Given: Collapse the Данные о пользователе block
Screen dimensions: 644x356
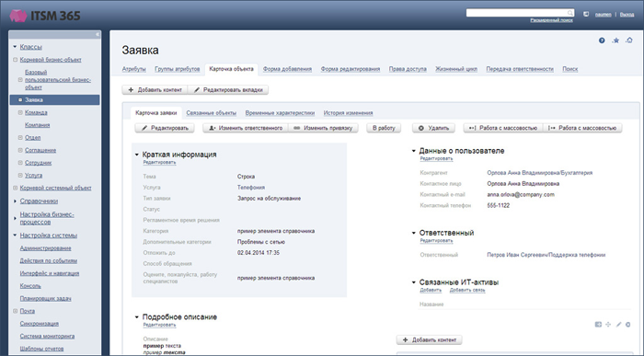Looking at the screenshot, I should point(414,151).
